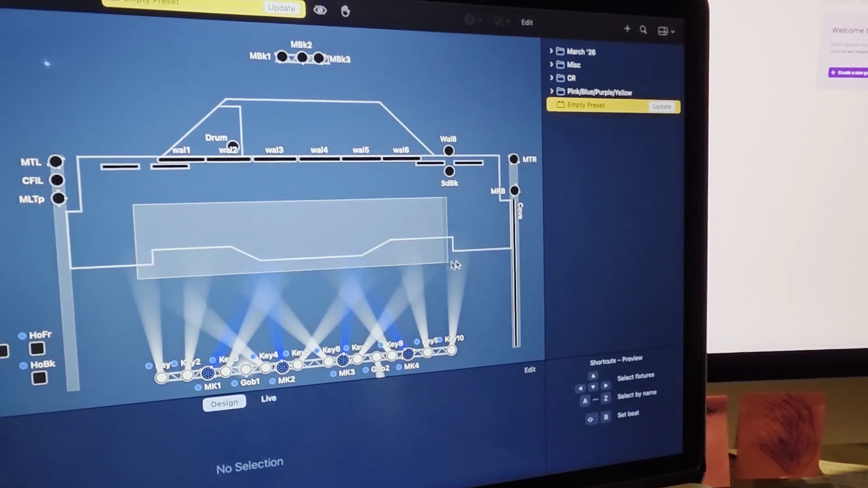Select the SdBk fixture circle
868x488 pixels.
[449, 171]
